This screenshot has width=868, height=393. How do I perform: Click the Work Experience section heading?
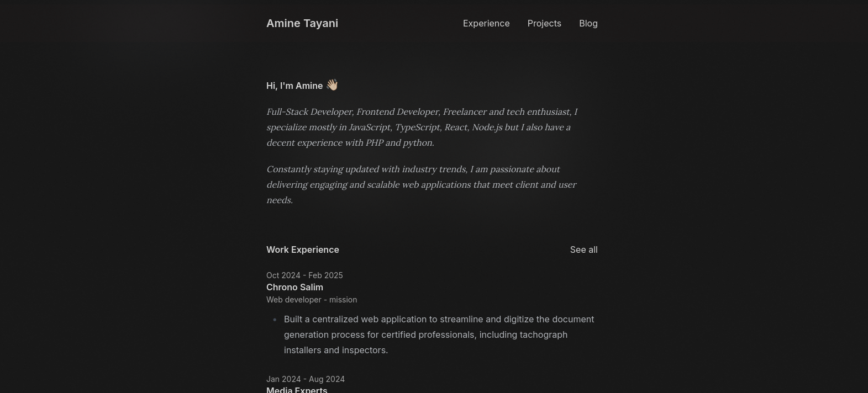point(303,249)
